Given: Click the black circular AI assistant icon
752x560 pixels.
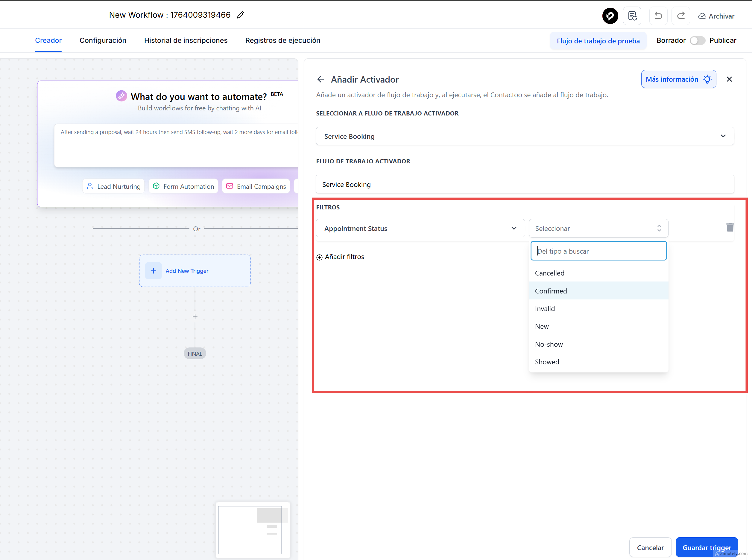Looking at the screenshot, I should point(610,16).
